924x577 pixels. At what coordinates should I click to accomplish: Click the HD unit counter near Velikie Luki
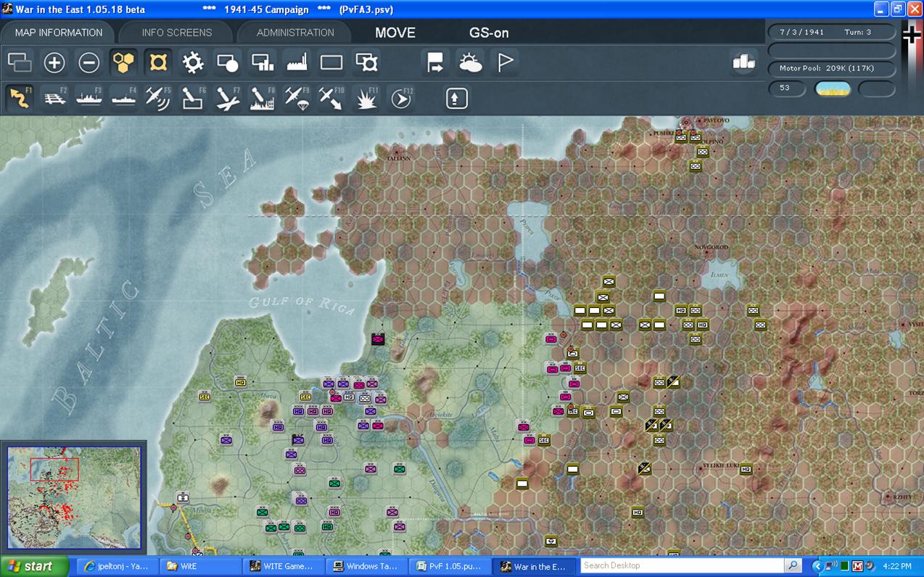coord(746,469)
